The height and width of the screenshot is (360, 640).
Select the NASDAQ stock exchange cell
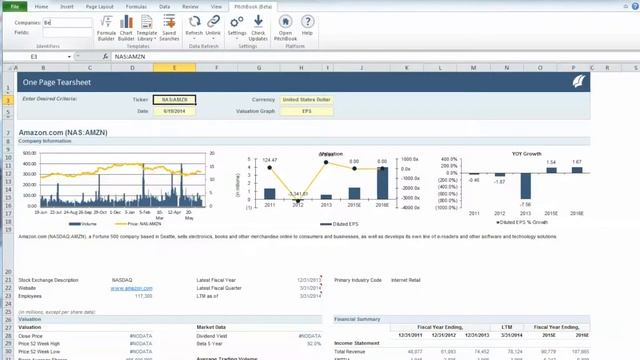122,280
